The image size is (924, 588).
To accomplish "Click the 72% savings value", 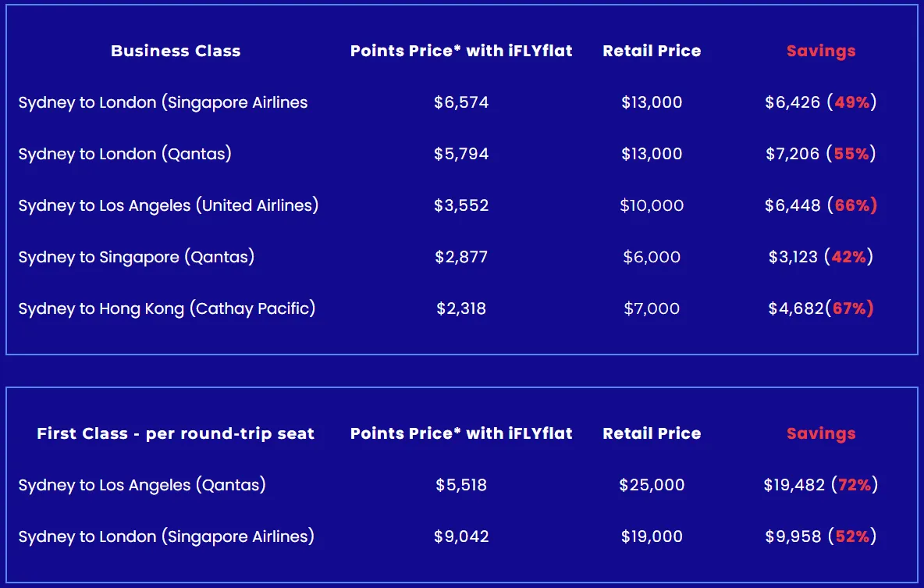I will click(855, 485).
